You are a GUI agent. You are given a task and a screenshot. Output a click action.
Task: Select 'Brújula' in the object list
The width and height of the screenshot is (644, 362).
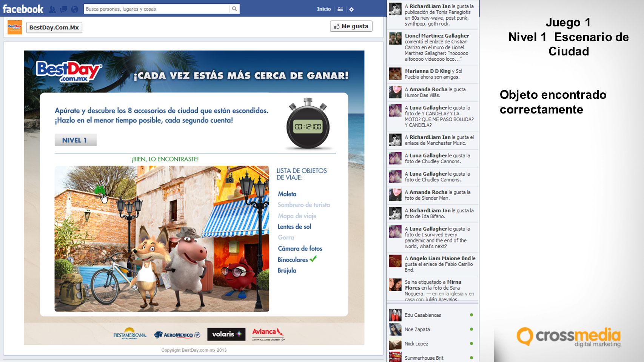(x=287, y=270)
